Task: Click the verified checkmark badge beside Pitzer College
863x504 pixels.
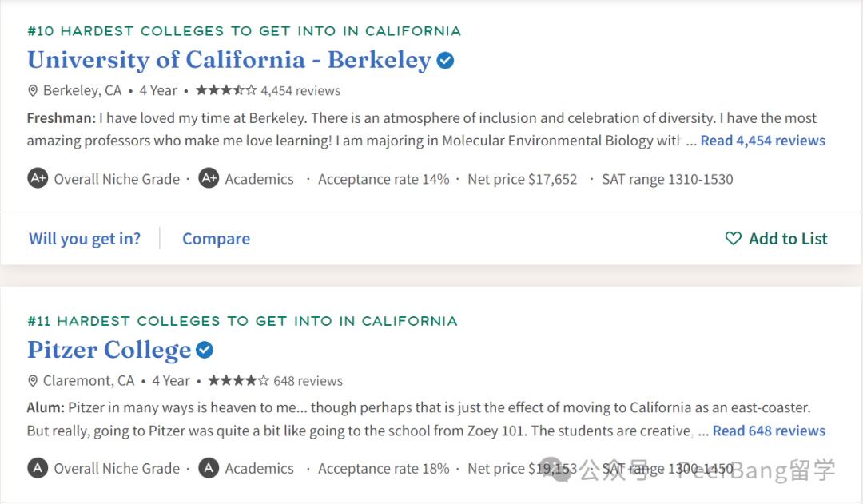Action: tap(205, 350)
